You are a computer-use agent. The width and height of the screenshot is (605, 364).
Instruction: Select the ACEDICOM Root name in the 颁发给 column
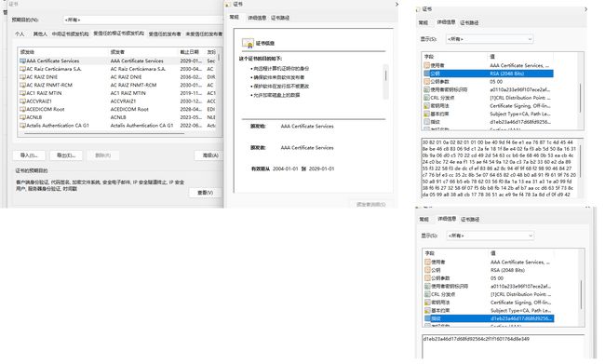(x=46, y=110)
